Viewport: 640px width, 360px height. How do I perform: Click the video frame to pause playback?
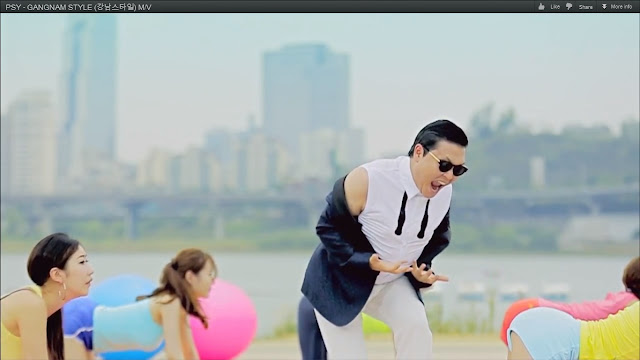[x=320, y=187]
